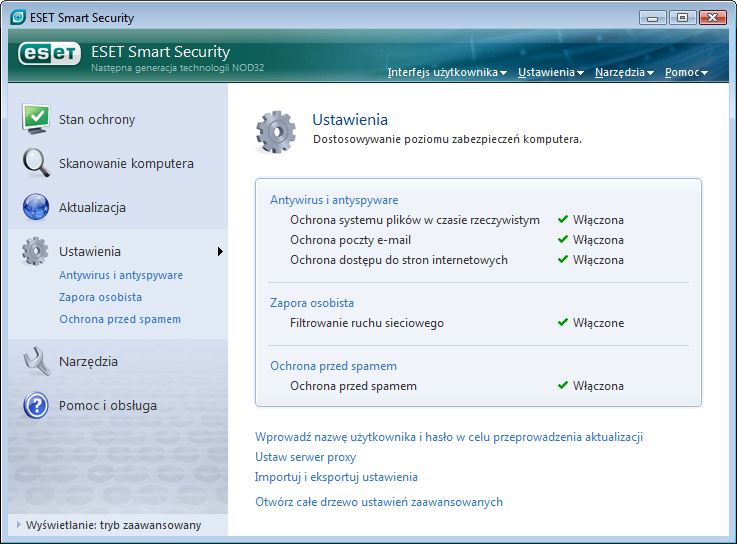
Task: Click Antywirus i antyspyware heading in main panel
Action: point(334,200)
